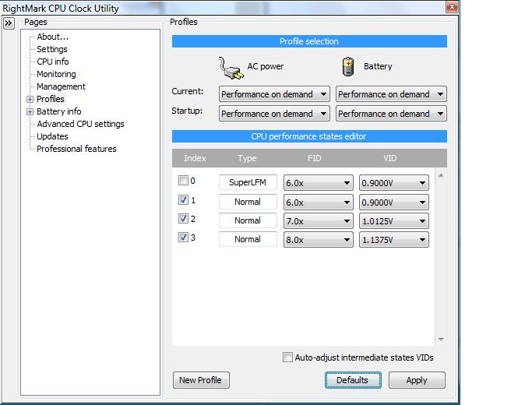Click the Type column header
532x405 pixels.
click(x=247, y=158)
